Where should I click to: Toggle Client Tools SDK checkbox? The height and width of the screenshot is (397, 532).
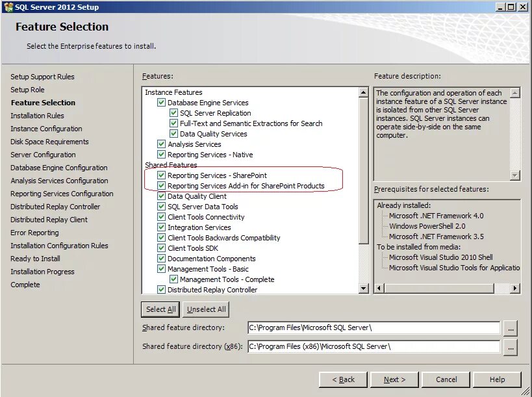(x=161, y=248)
